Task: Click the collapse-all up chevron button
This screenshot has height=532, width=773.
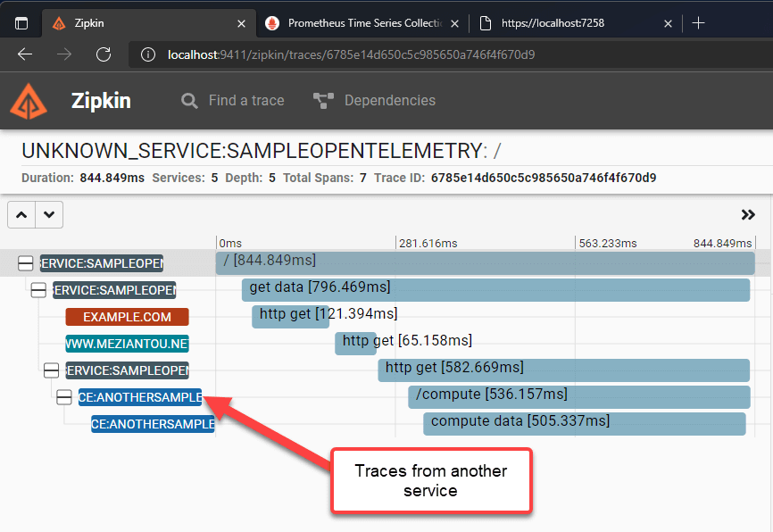Action: 21,214
